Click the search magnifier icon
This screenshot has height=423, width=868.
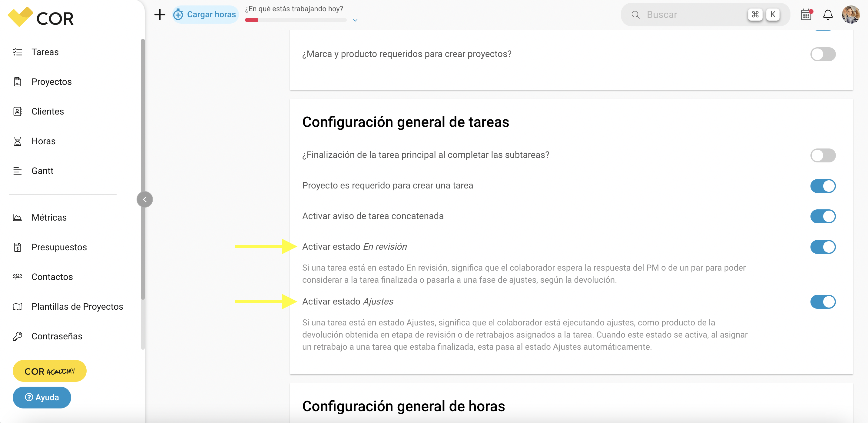(635, 15)
